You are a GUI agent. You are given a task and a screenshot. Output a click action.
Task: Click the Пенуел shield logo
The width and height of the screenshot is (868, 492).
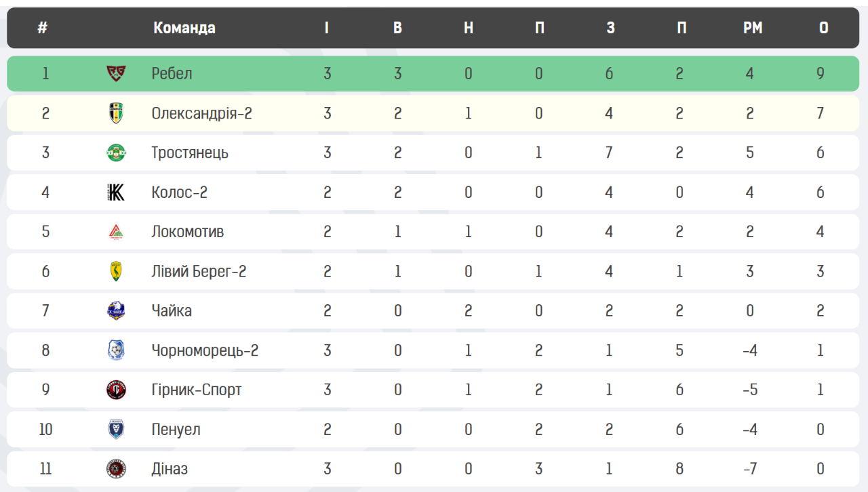coord(116,430)
